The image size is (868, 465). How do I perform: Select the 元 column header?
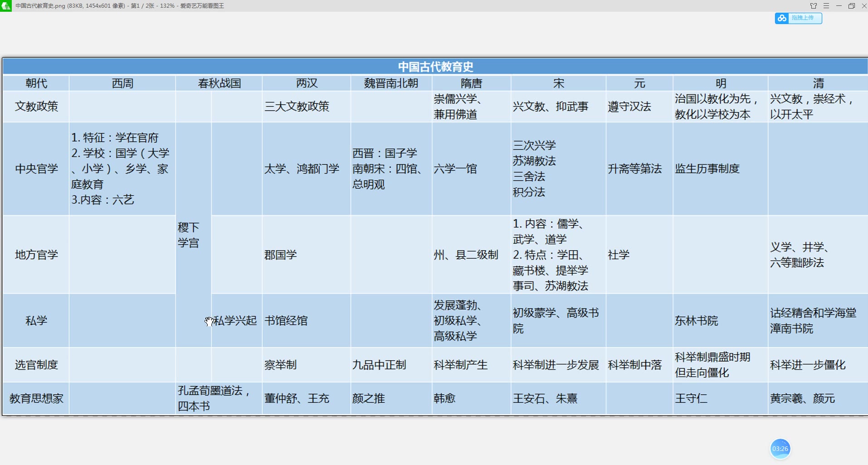[639, 83]
